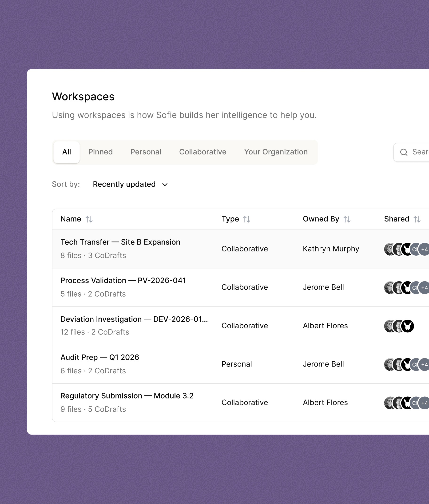This screenshot has width=429, height=504.
Task: Sort table by Name column arrows
Action: pos(89,219)
